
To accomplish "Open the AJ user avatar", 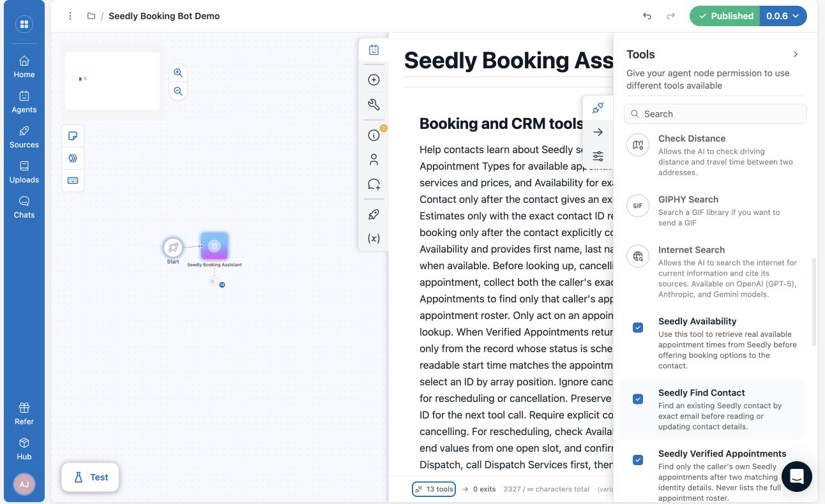I will click(24, 484).
